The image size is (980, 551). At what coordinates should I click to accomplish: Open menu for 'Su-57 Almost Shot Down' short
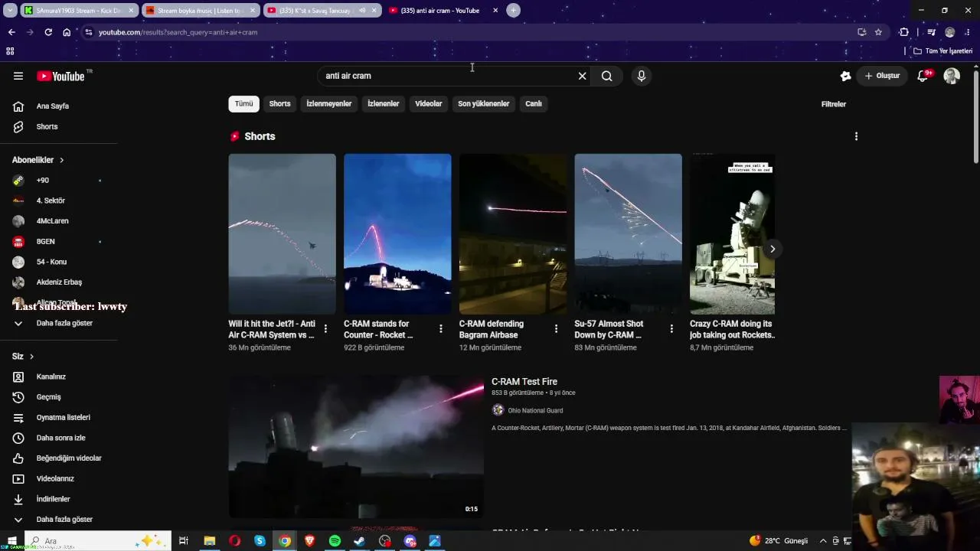point(671,329)
